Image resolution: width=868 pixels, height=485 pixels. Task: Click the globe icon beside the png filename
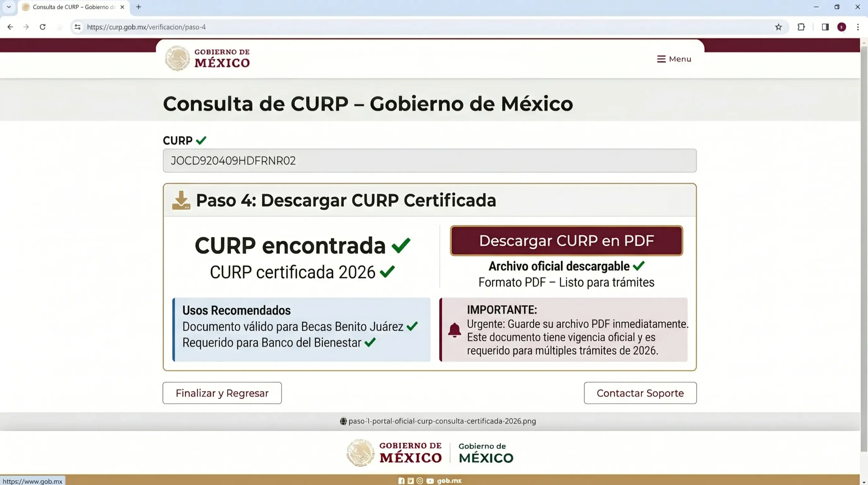343,421
